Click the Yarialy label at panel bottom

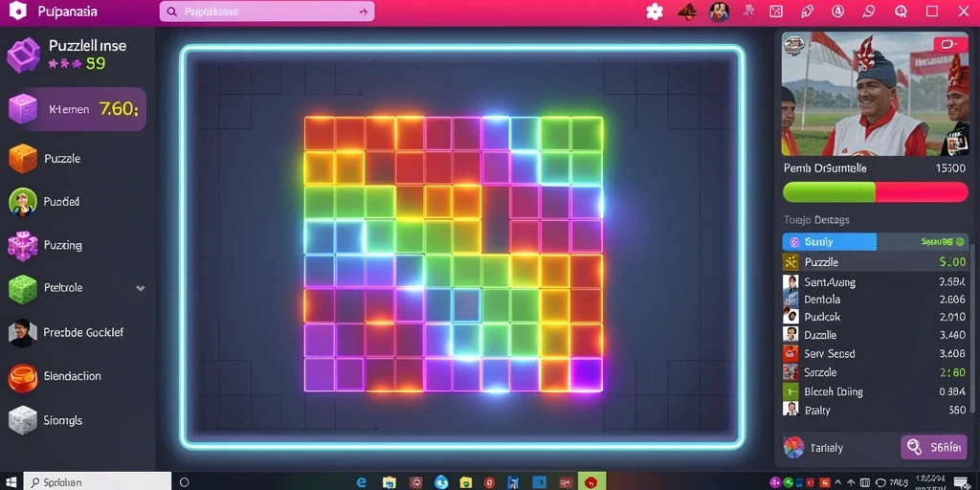[826, 448]
